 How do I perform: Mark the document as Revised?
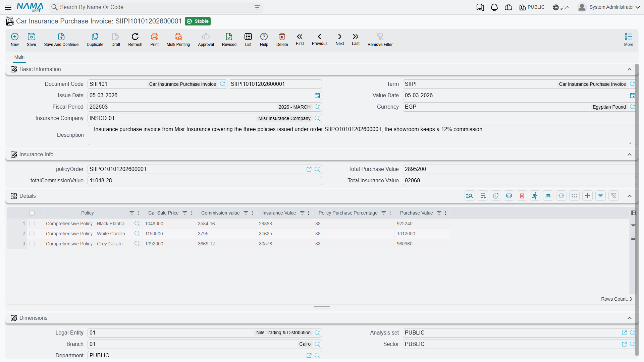coord(229,40)
